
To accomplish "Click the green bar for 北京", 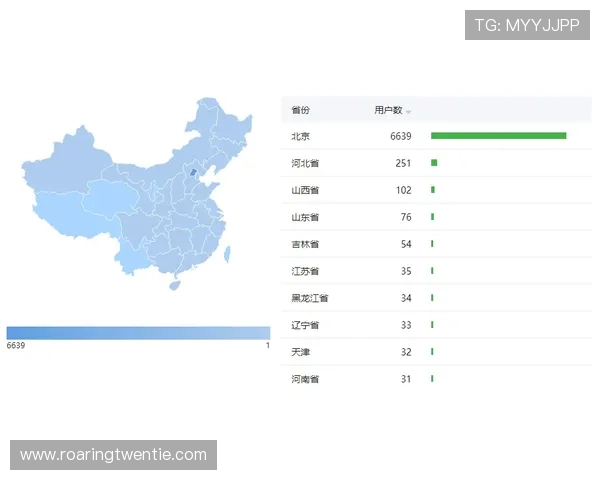I will 499,136.
